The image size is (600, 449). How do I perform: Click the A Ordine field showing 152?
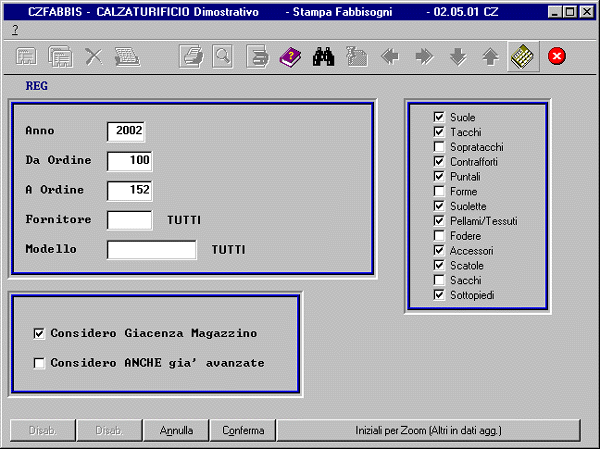(130, 191)
